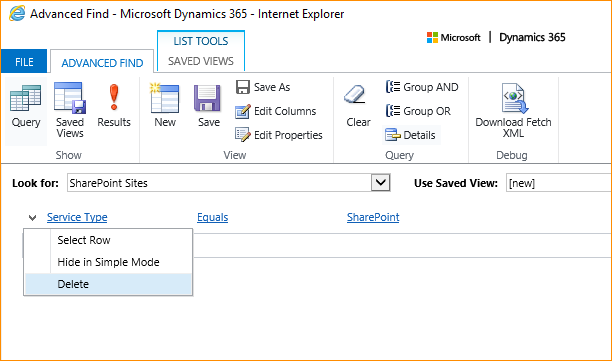Download Fetch XML from Debug group
The height and width of the screenshot is (361, 612).
tap(513, 111)
